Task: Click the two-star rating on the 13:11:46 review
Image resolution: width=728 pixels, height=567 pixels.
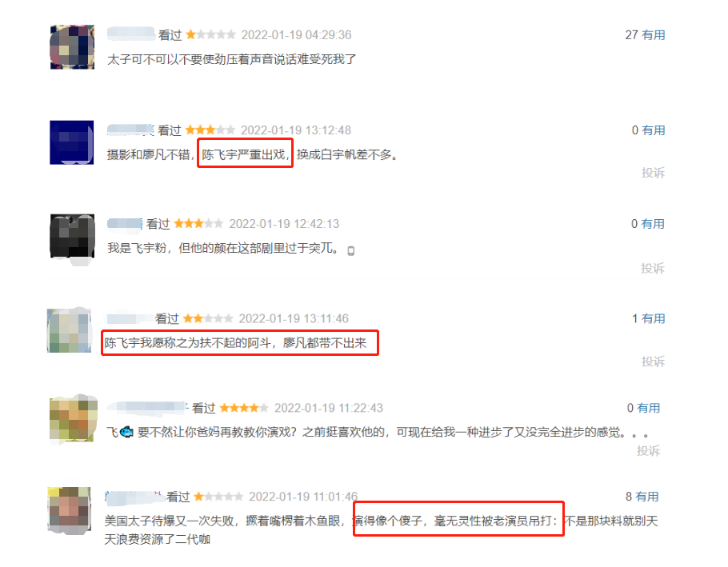Action: 207,319
